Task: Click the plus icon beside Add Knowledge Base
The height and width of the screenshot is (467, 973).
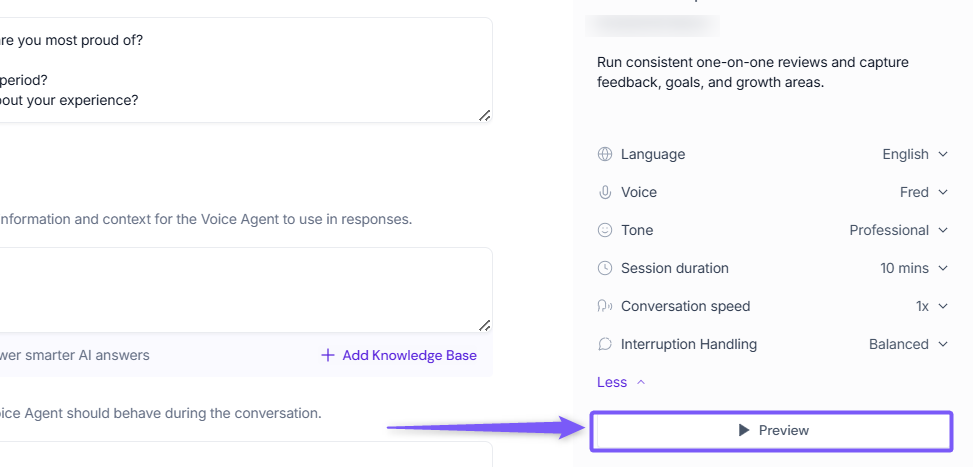Action: tap(327, 355)
